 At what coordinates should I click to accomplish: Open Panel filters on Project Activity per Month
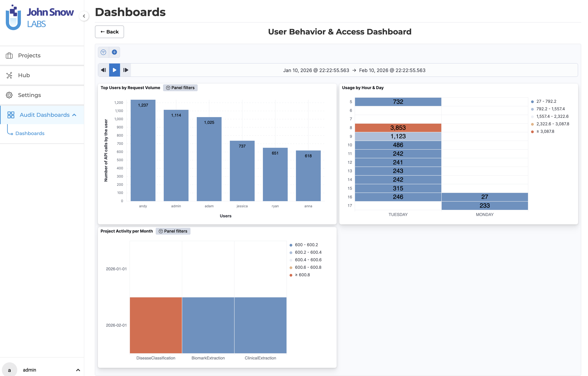173,231
